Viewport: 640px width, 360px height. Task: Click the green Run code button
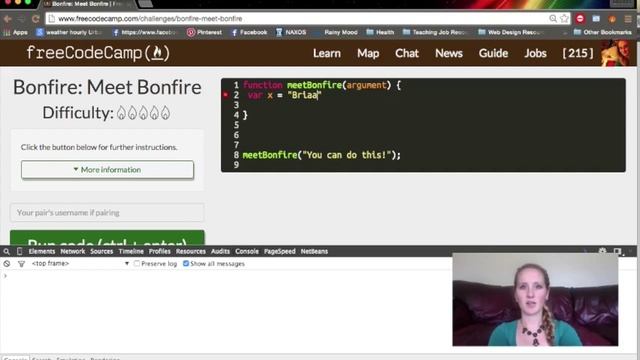pyautogui.click(x=107, y=238)
